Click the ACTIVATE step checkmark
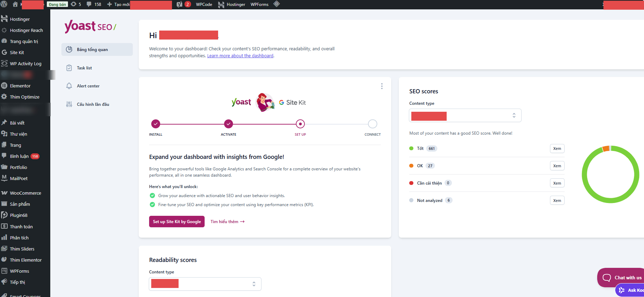644x297 pixels. point(228,124)
